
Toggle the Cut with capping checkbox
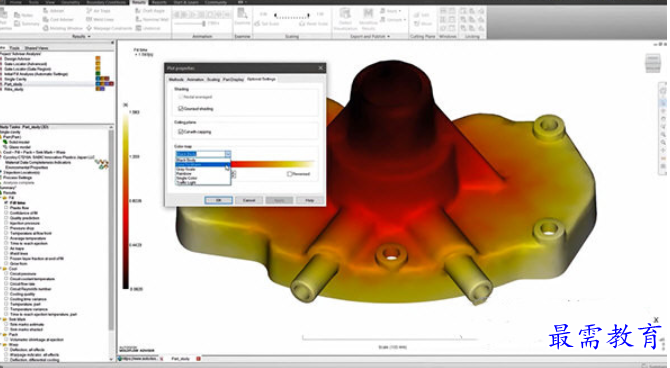tap(181, 132)
